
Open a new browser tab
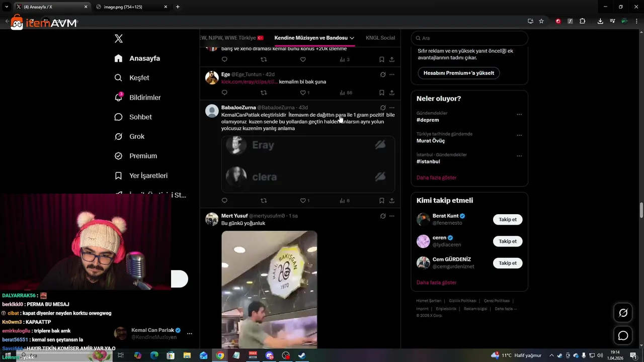(178, 7)
